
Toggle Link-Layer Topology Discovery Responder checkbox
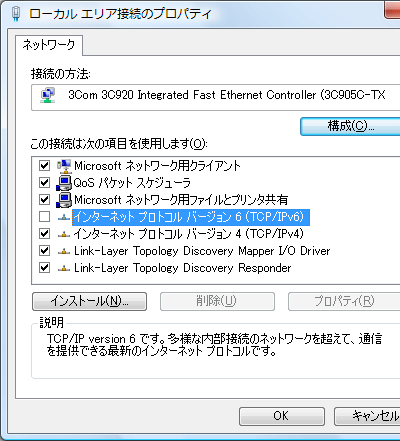point(44,268)
